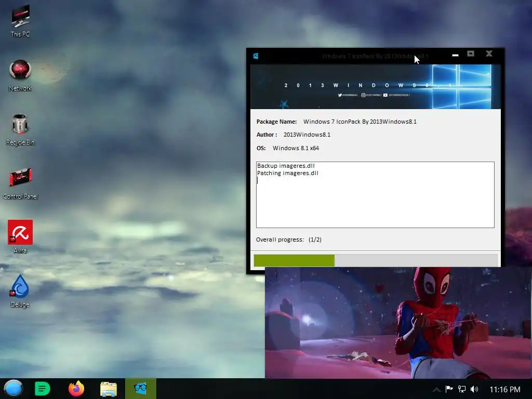Click the Instagram handle in the banner
Screen dimensions: 532x399
371,95
